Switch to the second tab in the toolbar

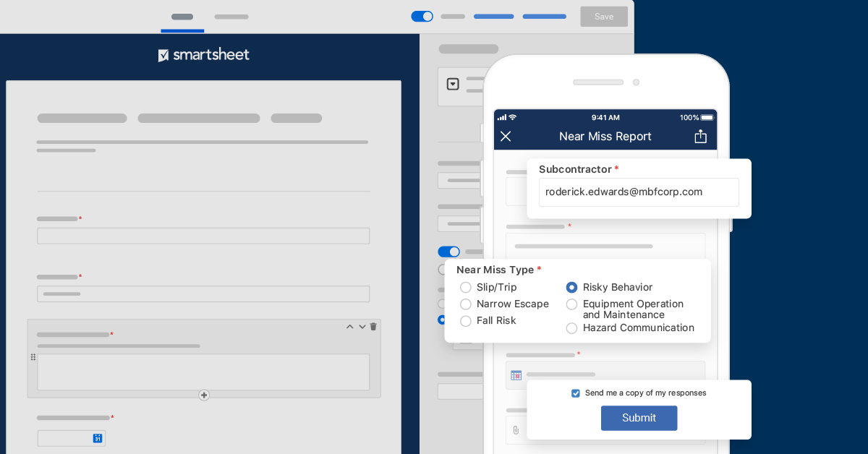(231, 16)
